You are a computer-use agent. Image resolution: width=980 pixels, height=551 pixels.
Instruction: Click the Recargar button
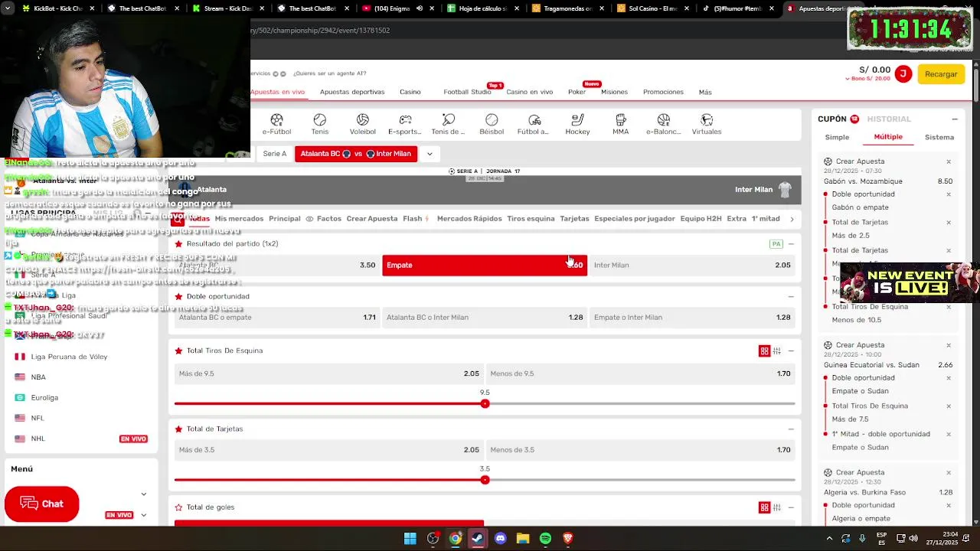point(941,74)
